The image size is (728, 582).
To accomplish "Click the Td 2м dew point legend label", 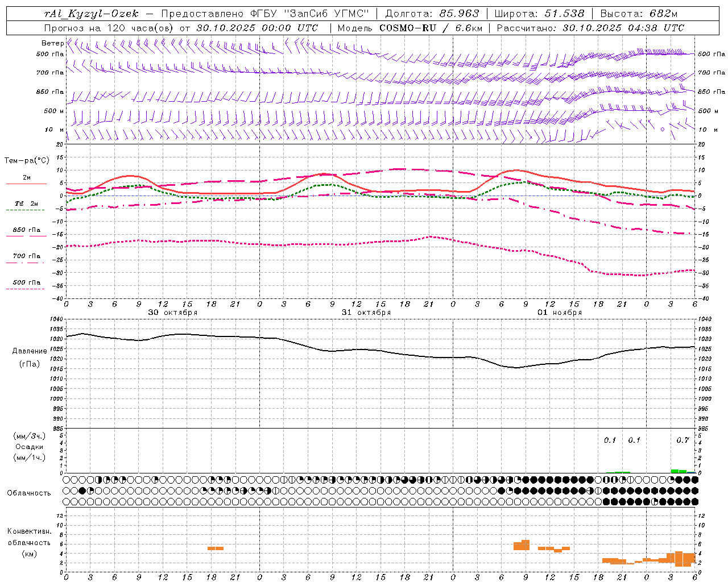I will pyautogui.click(x=27, y=203).
